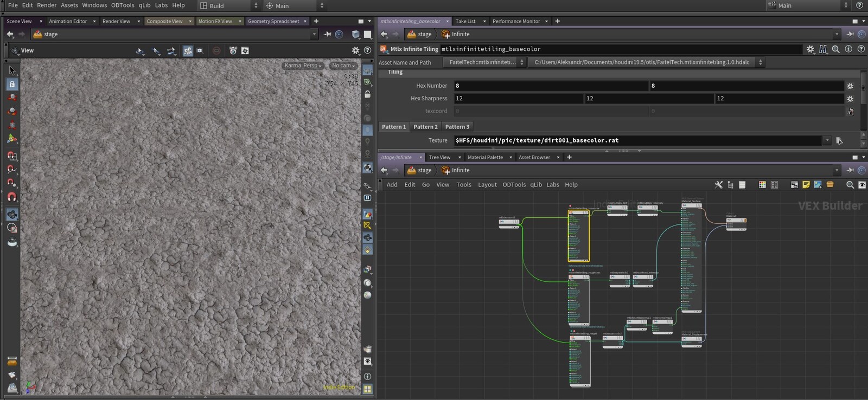Screen dimensions: 868x400
Task: Expand the scene view path dropdown arrow
Action: coord(314,34)
